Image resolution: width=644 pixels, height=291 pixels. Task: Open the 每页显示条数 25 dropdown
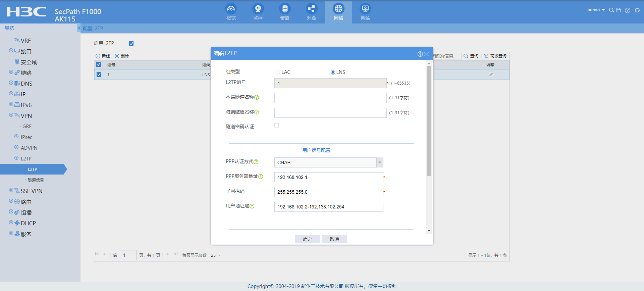pyautogui.click(x=216, y=255)
